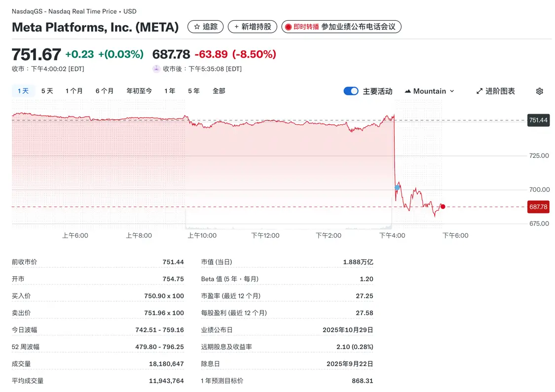This screenshot has width=555, height=392.
Task: Click the plus icon on 新增持股
Action: [237, 27]
